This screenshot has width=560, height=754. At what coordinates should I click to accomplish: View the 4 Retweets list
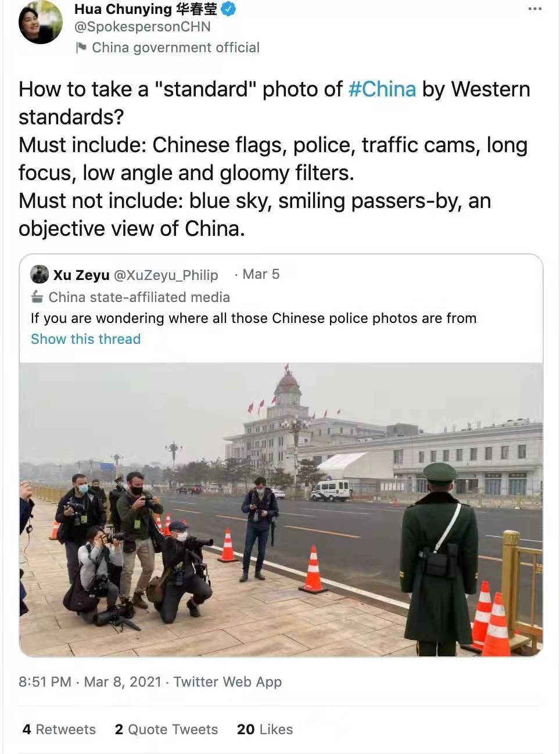(x=59, y=730)
